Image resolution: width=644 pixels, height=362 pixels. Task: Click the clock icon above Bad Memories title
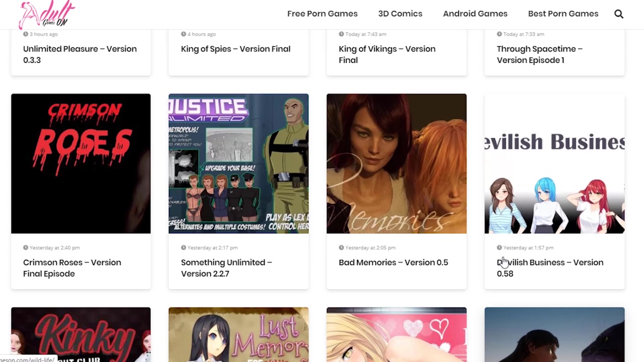tap(342, 248)
